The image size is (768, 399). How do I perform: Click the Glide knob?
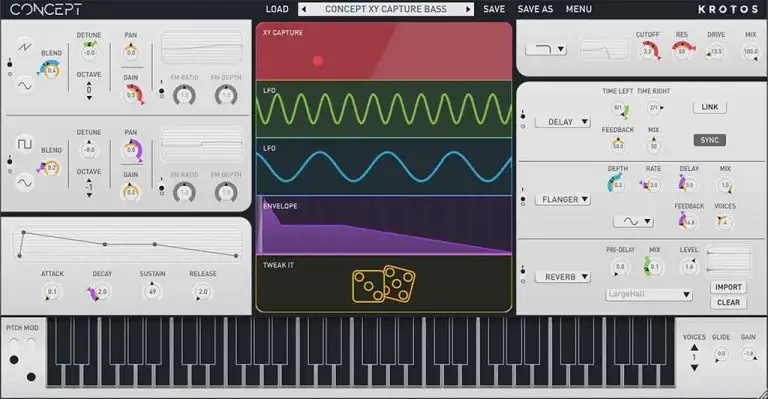pyautogui.click(x=721, y=353)
